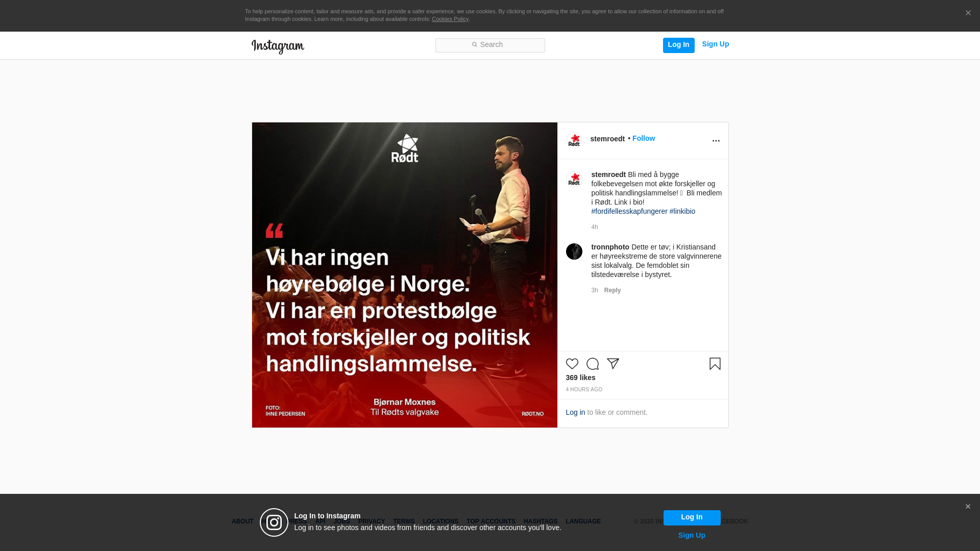Screen dimensions: 980x551
Task: Click the Search input field
Action: 490,45
